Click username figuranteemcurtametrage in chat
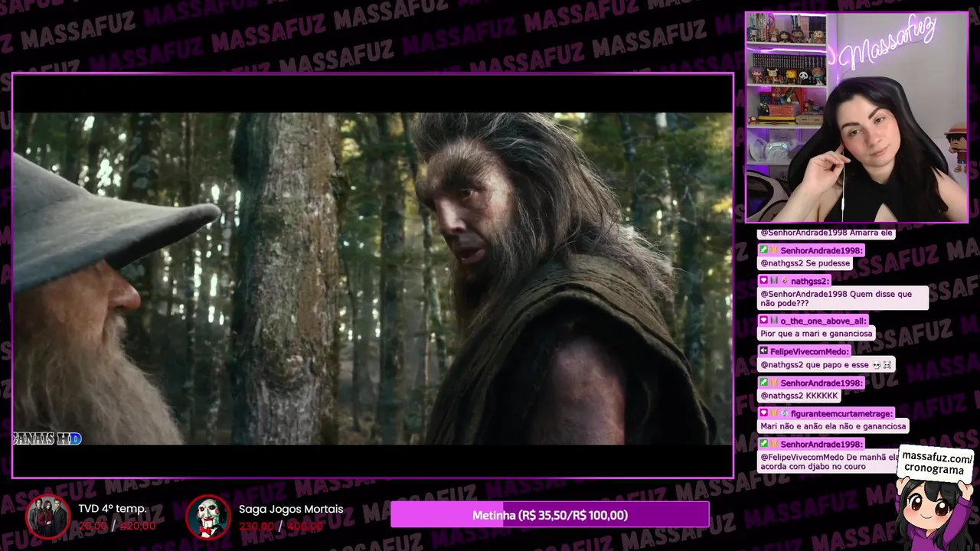Image resolution: width=980 pixels, height=551 pixels. pyautogui.click(x=841, y=413)
